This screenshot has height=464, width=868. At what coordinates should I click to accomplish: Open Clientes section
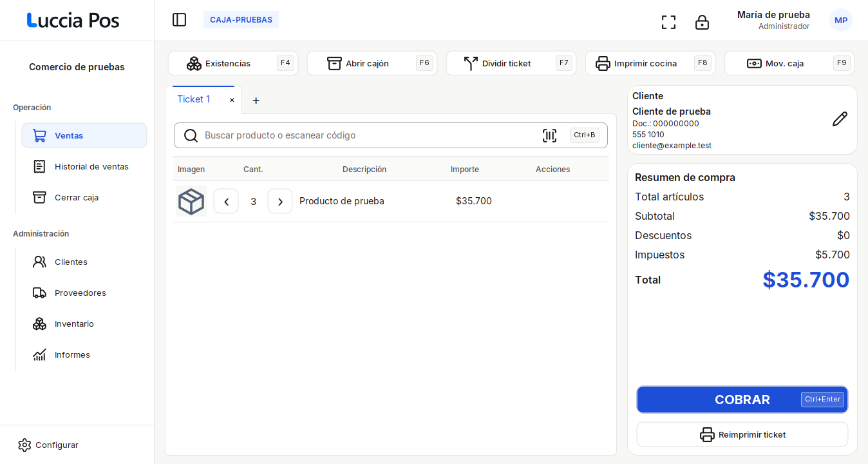click(84, 262)
